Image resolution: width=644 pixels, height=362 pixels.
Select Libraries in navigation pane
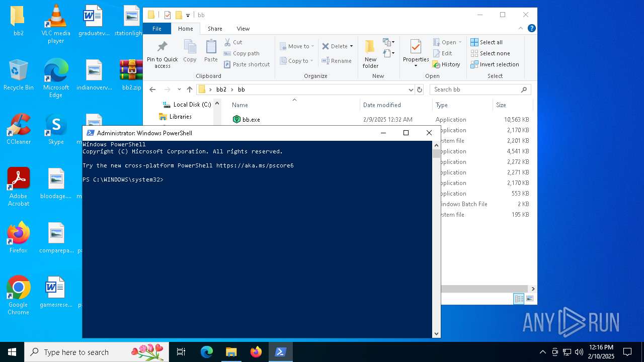[x=176, y=117]
